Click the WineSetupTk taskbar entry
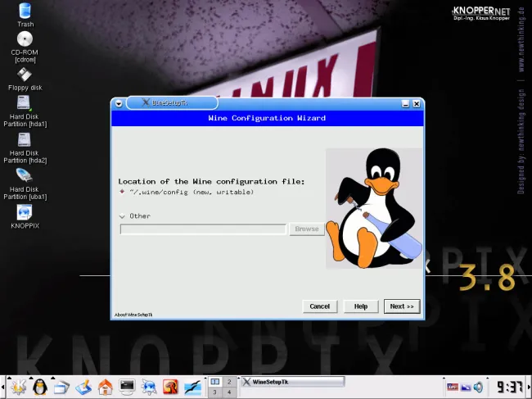The height and width of the screenshot is (399, 532). pyautogui.click(x=292, y=382)
